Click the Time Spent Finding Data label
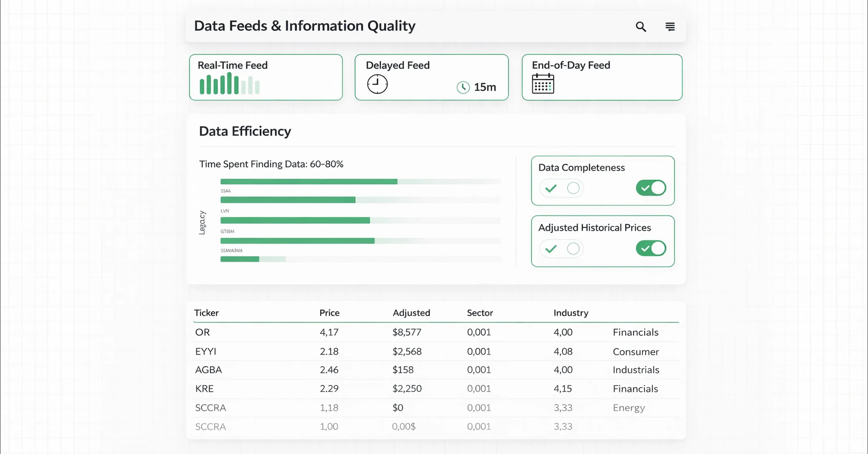 tap(271, 164)
